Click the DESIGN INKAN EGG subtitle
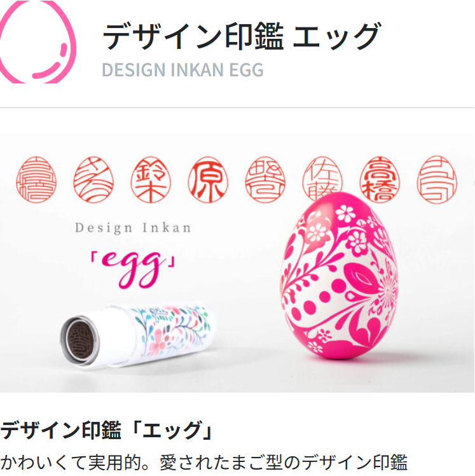Viewport: 475px width, 476px height. point(182,70)
